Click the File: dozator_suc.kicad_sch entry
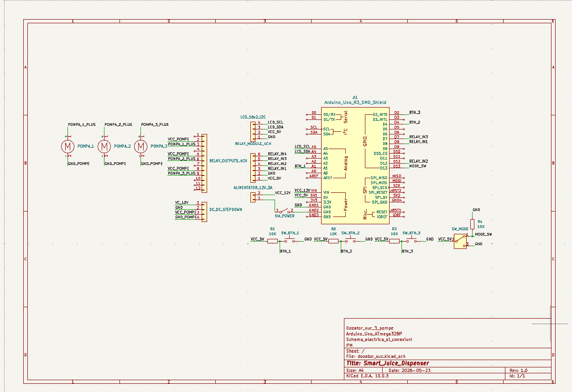This screenshot has height=392, width=572. (376, 356)
